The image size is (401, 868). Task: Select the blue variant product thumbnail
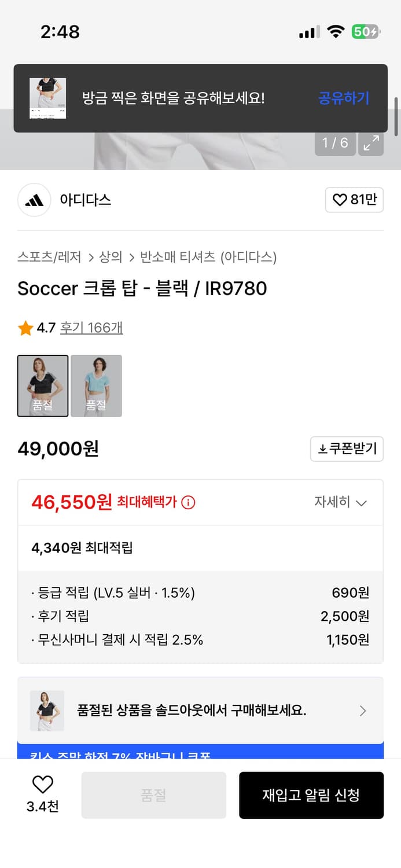click(x=96, y=385)
